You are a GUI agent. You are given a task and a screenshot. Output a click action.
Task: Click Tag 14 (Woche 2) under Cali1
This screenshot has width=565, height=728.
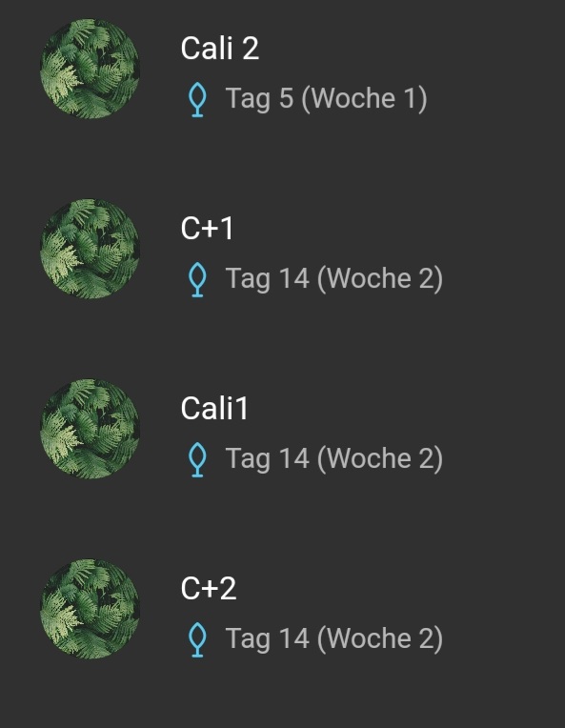(x=334, y=458)
